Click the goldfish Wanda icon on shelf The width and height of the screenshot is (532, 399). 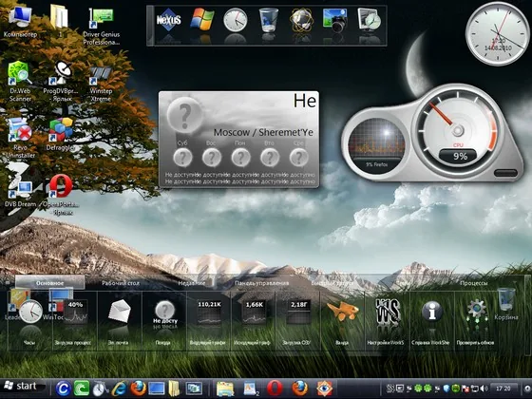coord(342,312)
